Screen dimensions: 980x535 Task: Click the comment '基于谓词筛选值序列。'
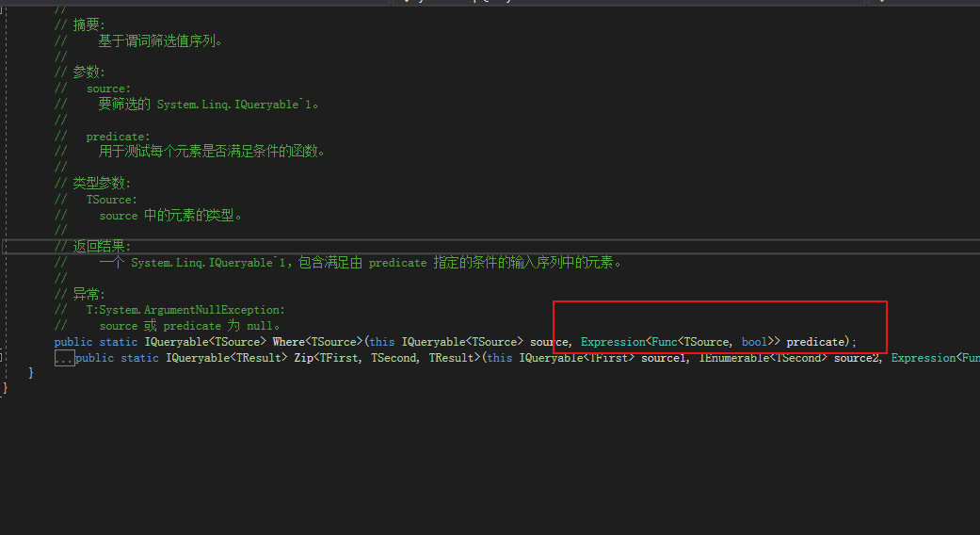click(x=160, y=41)
